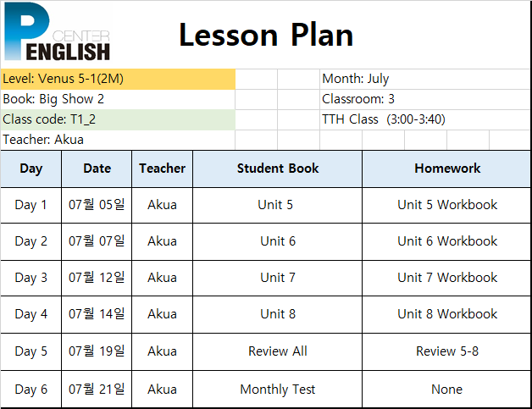Image resolution: width=532 pixels, height=409 pixels.
Task: Click the Day column header
Action: tap(30, 169)
